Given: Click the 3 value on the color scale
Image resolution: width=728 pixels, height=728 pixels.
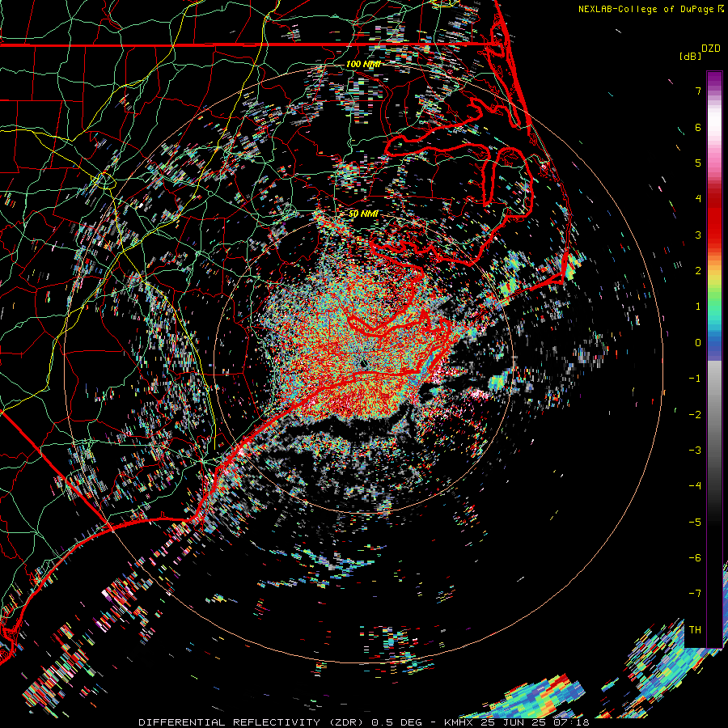Looking at the screenshot, I should (x=698, y=235).
